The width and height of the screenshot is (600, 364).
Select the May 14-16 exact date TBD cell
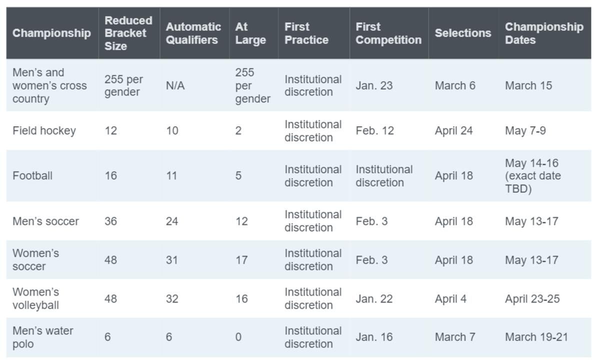pos(533,176)
